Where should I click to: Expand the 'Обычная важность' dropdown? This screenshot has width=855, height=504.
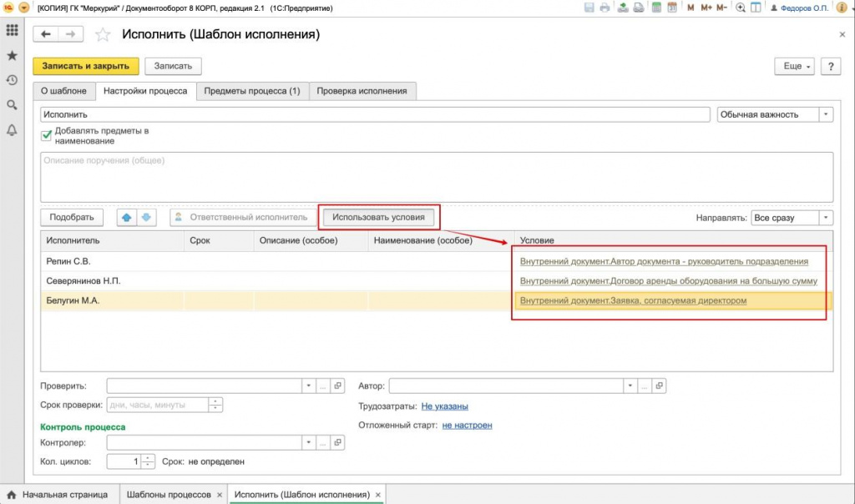point(826,114)
